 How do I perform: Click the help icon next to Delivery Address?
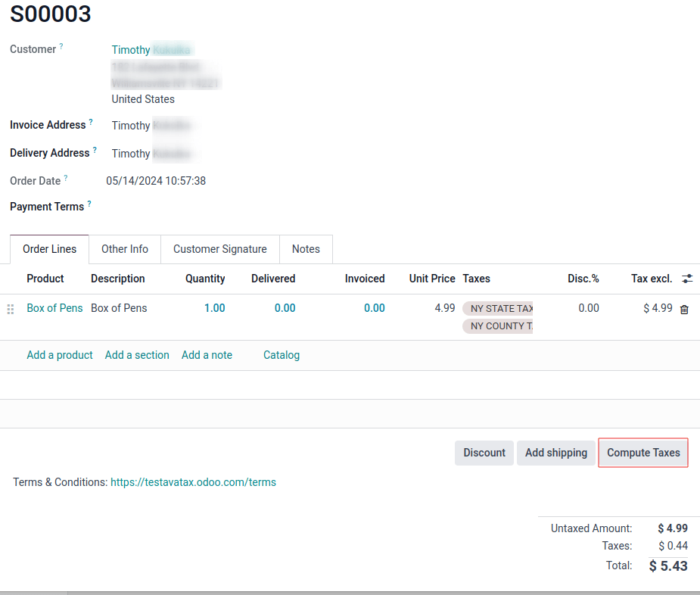[x=95, y=148]
